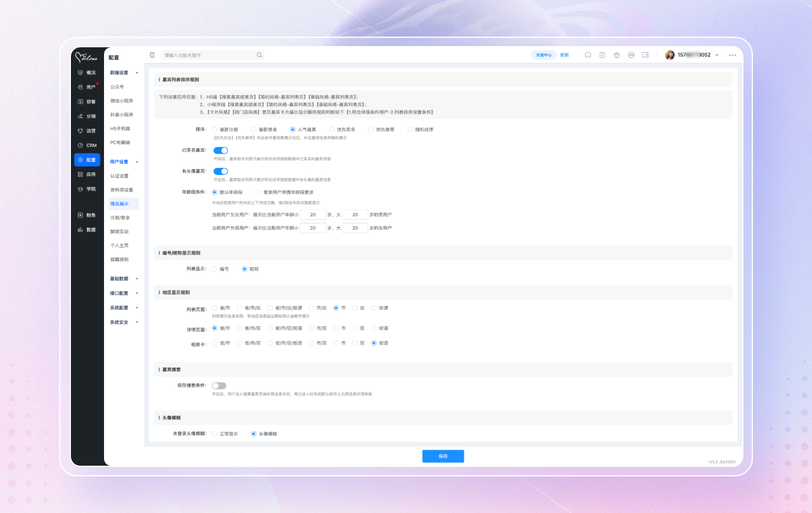Click the shopping basket icon in header

(616, 55)
